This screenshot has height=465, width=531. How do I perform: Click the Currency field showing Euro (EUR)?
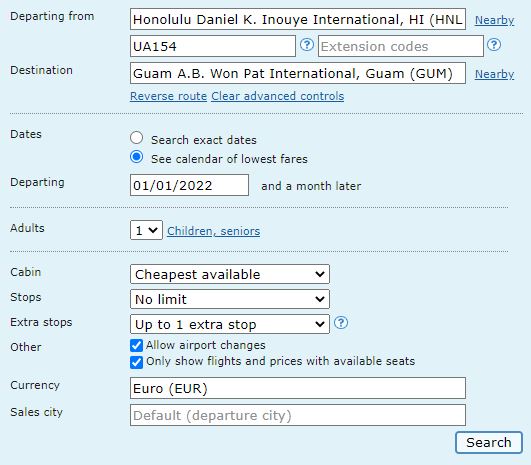coord(298,388)
